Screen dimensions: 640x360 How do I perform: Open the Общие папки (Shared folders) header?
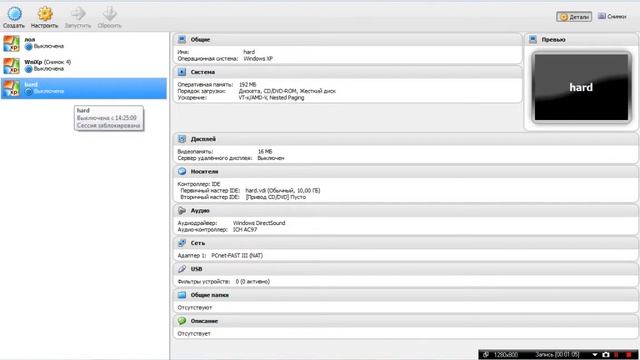pos(406,295)
